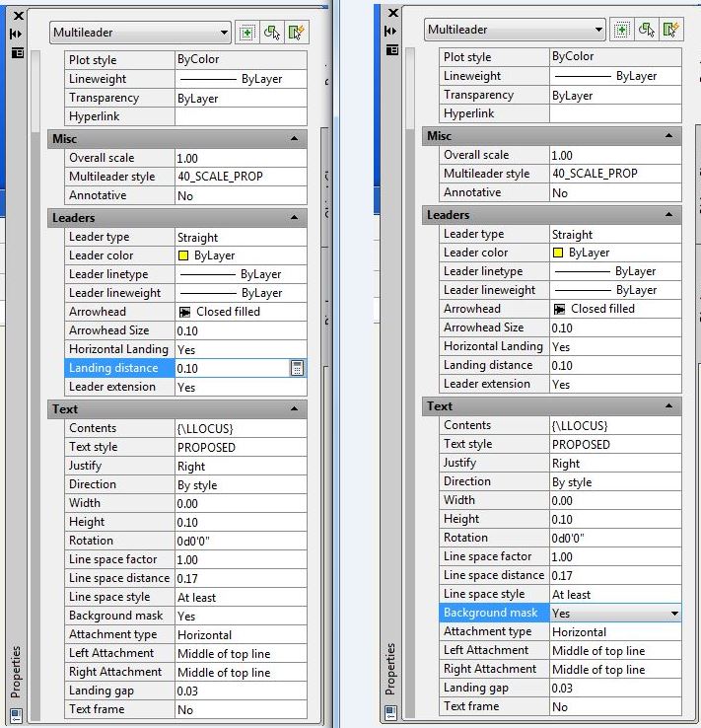Toggle PICKADD value icon in the right palette
Image resolution: width=701 pixels, height=728 pixels.
pos(622,30)
